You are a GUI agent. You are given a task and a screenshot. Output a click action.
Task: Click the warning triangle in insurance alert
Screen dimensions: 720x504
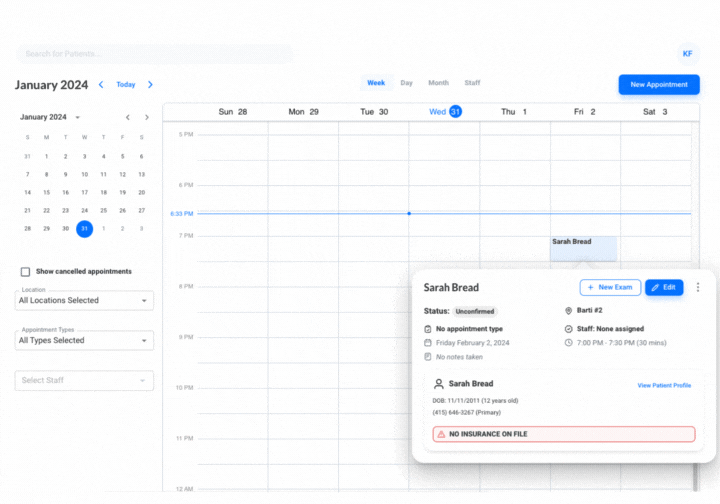point(441,434)
